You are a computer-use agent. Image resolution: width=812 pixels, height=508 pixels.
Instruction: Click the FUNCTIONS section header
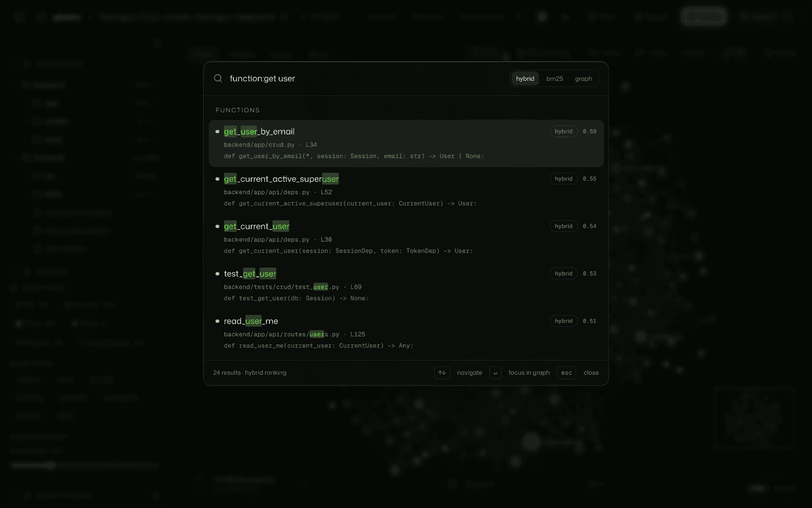pyautogui.click(x=238, y=110)
